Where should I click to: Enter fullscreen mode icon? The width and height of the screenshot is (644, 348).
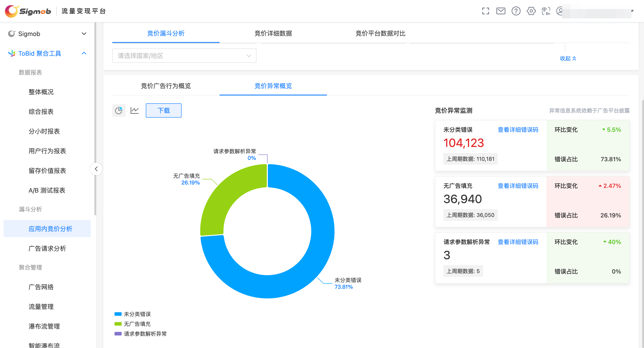(485, 11)
